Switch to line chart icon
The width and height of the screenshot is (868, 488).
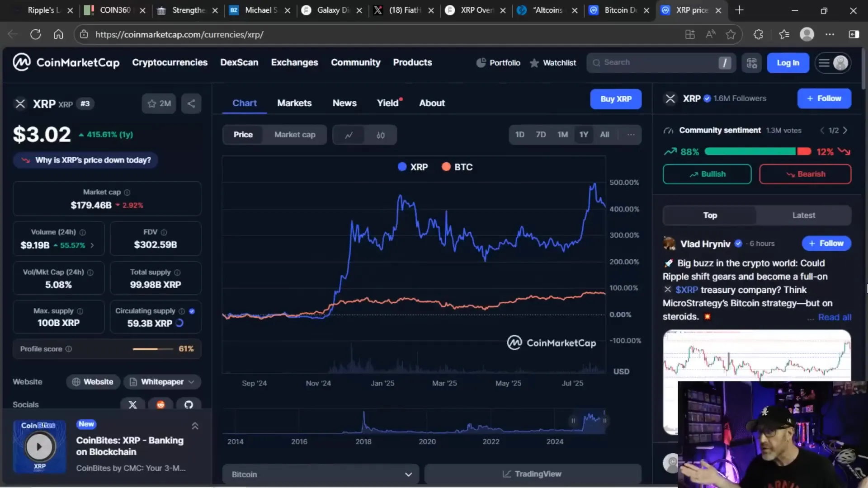349,135
